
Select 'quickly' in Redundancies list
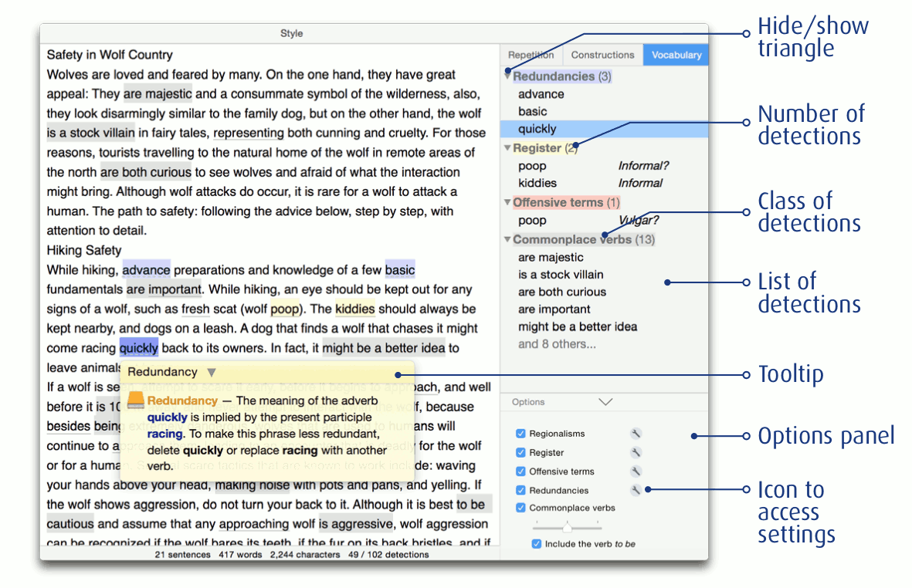click(605, 129)
